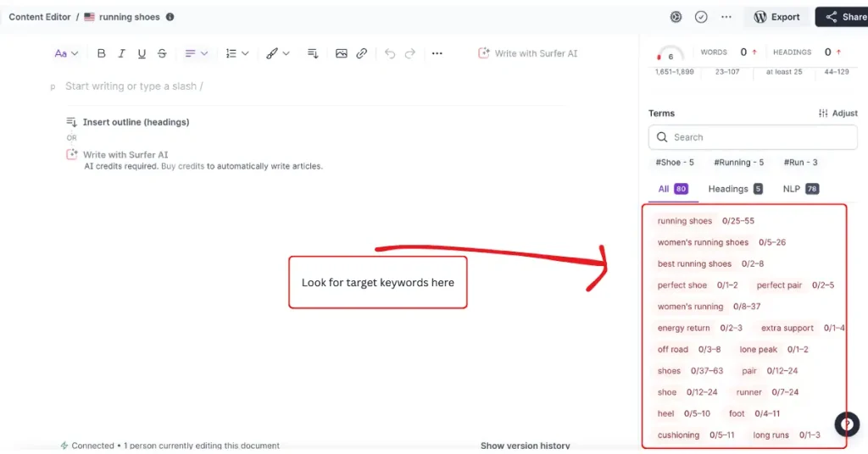Insert an image from toolbar
868x454 pixels.
[x=341, y=53]
